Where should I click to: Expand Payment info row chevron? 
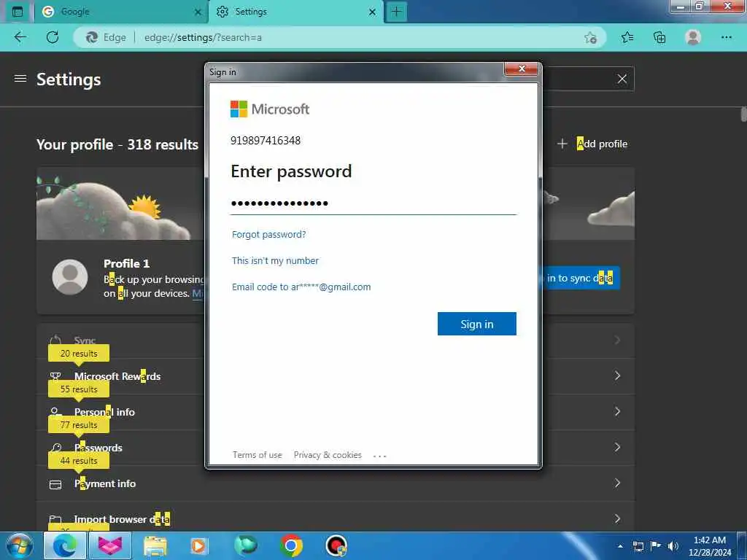tap(617, 483)
